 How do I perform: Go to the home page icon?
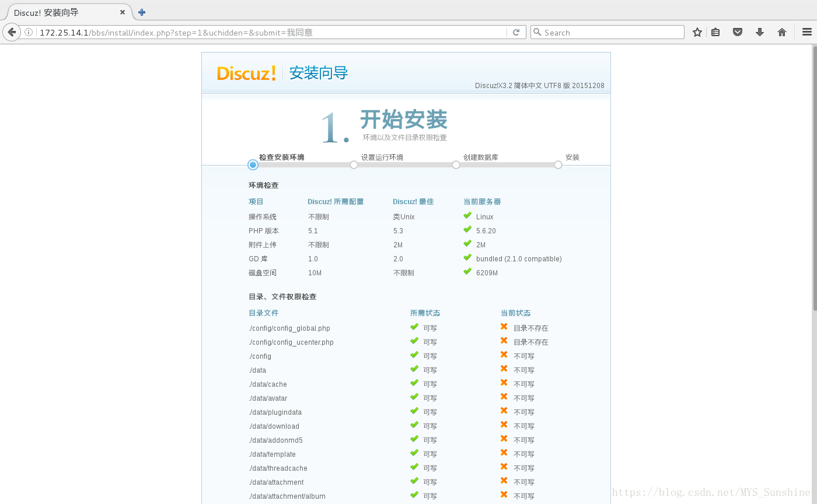(x=782, y=33)
